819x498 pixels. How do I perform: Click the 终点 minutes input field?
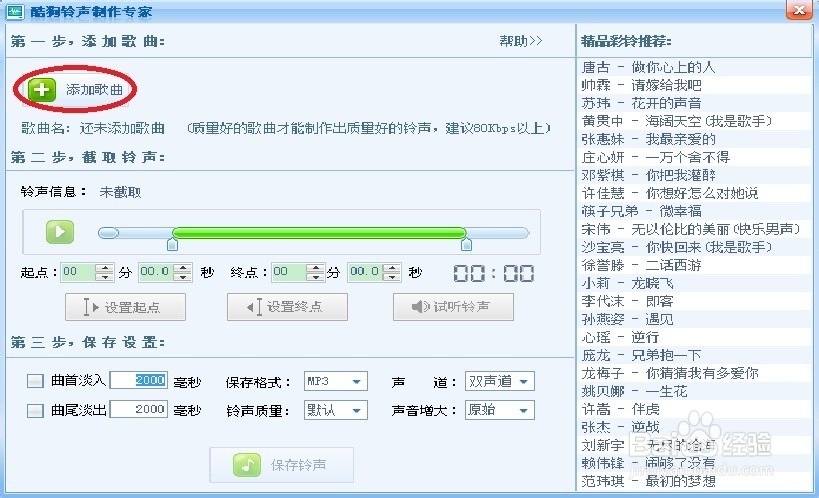[289, 272]
